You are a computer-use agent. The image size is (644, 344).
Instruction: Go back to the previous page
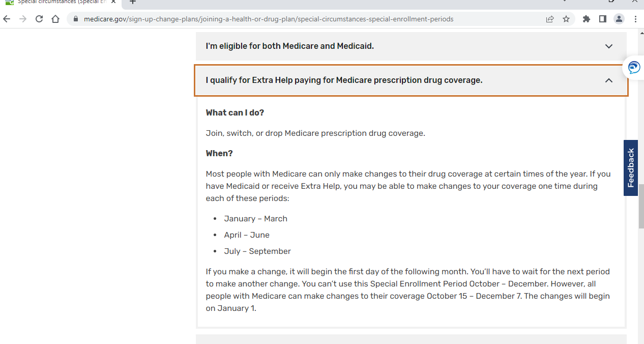[7, 19]
